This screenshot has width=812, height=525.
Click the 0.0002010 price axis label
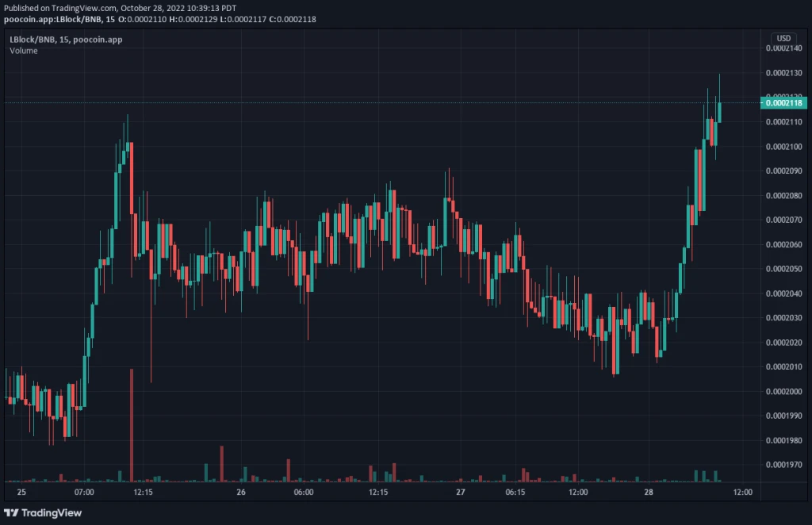tap(783, 367)
